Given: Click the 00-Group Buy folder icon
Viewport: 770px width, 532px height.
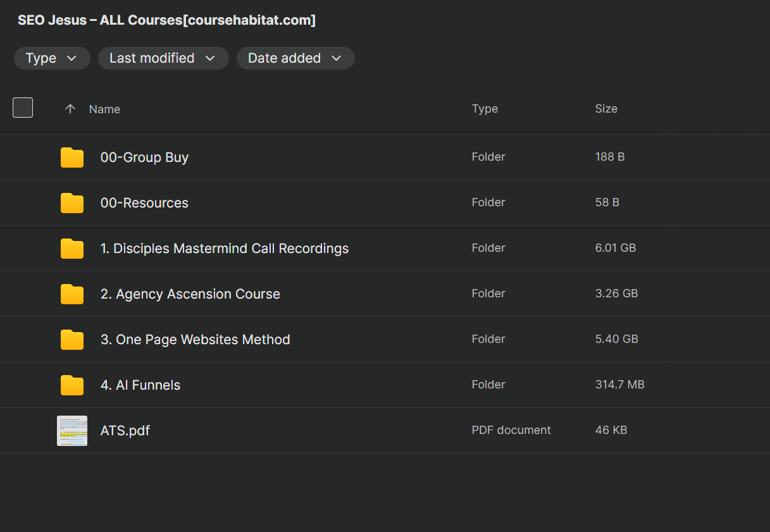Looking at the screenshot, I should click(72, 158).
